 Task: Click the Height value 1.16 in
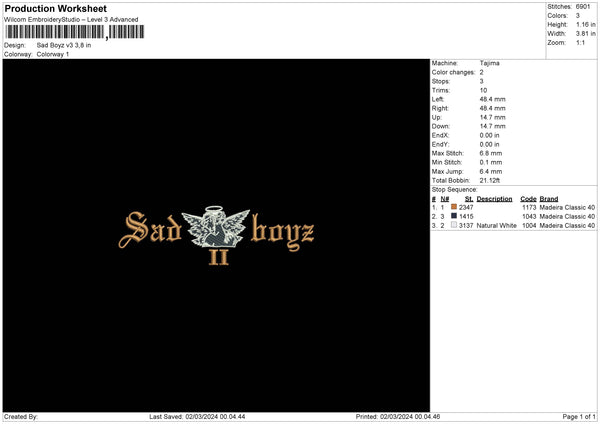[585, 24]
